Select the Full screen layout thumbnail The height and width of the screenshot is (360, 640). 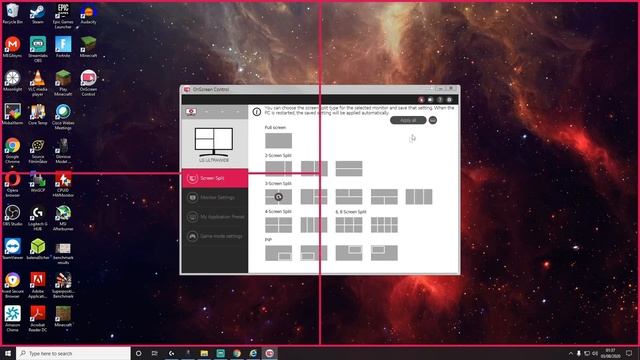pos(278,141)
